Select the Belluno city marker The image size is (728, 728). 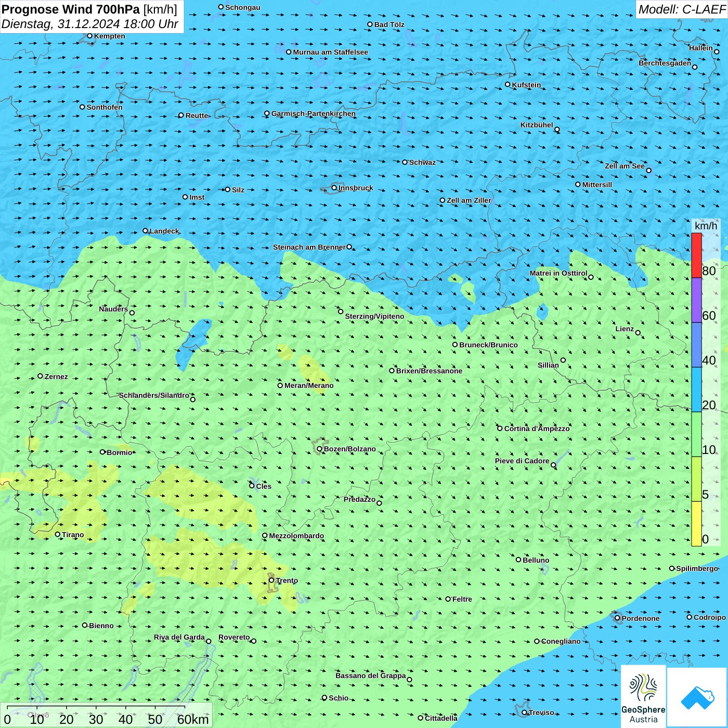[x=518, y=560]
